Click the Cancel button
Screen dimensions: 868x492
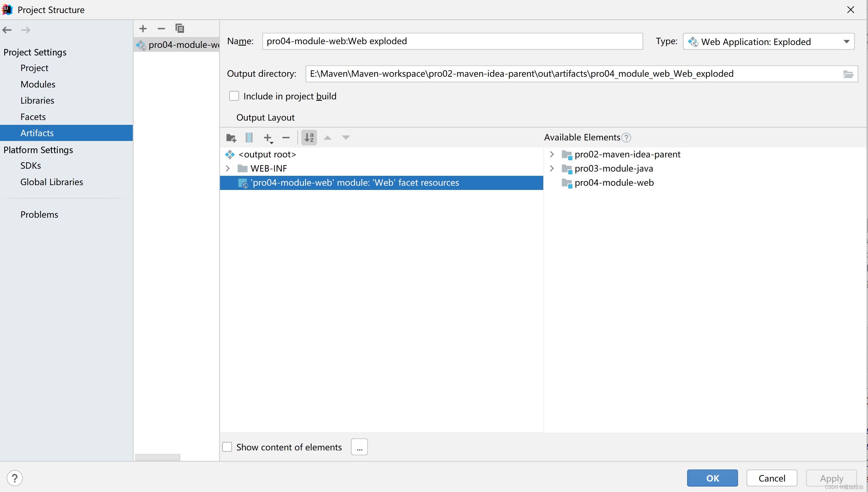click(x=772, y=478)
